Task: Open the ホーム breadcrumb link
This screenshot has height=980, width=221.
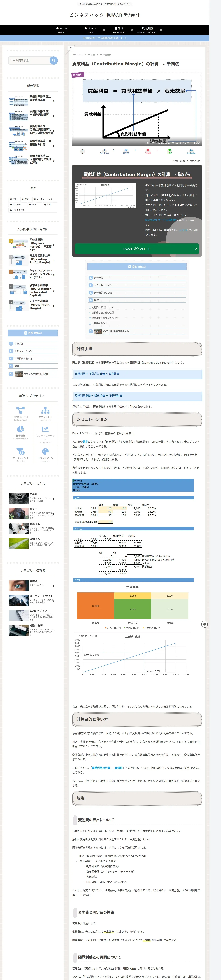Action: pos(78,55)
